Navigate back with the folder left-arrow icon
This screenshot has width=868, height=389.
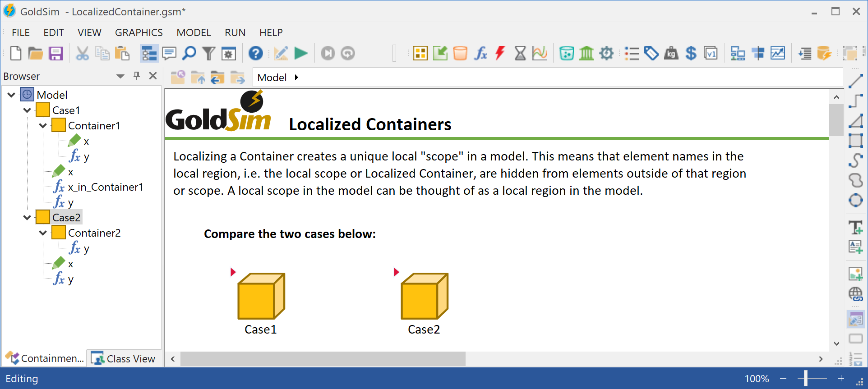click(x=217, y=78)
